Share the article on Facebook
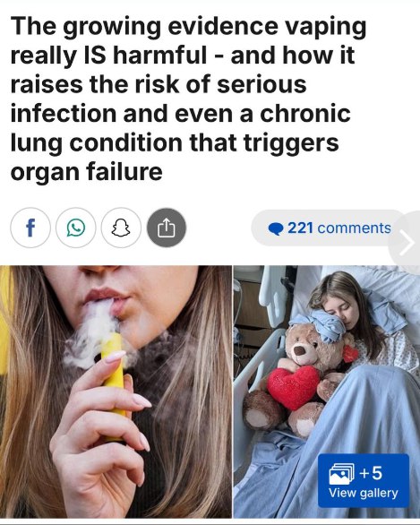Screen dimensions: 420x525 coord(30,228)
